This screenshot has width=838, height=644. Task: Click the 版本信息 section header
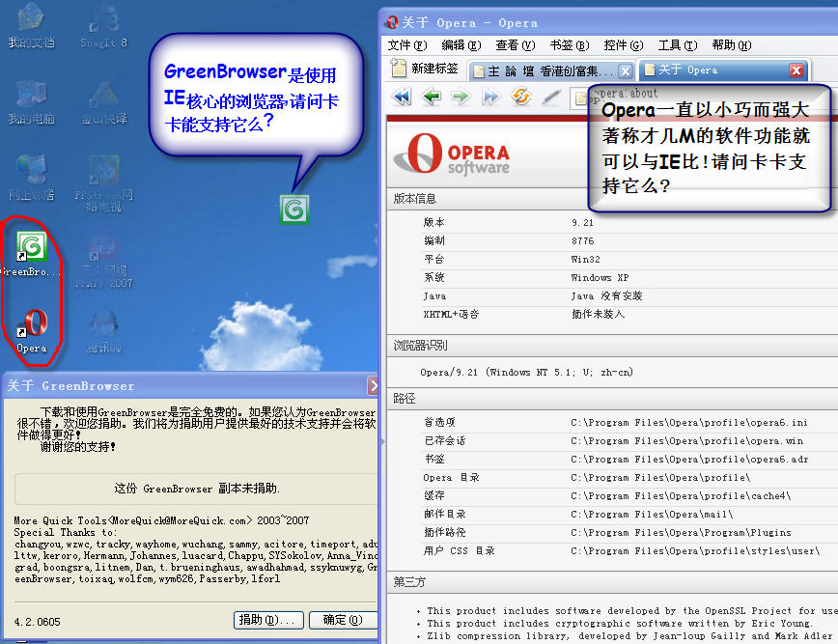[x=415, y=199]
